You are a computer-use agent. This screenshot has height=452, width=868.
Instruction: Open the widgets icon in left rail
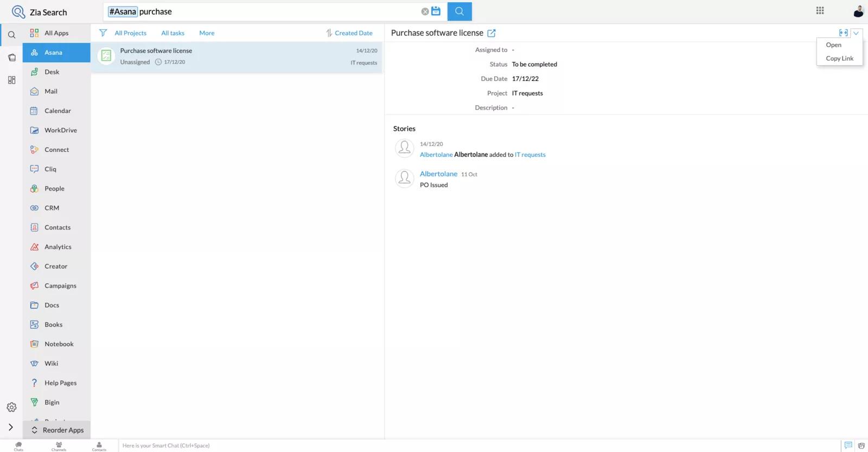[11, 80]
